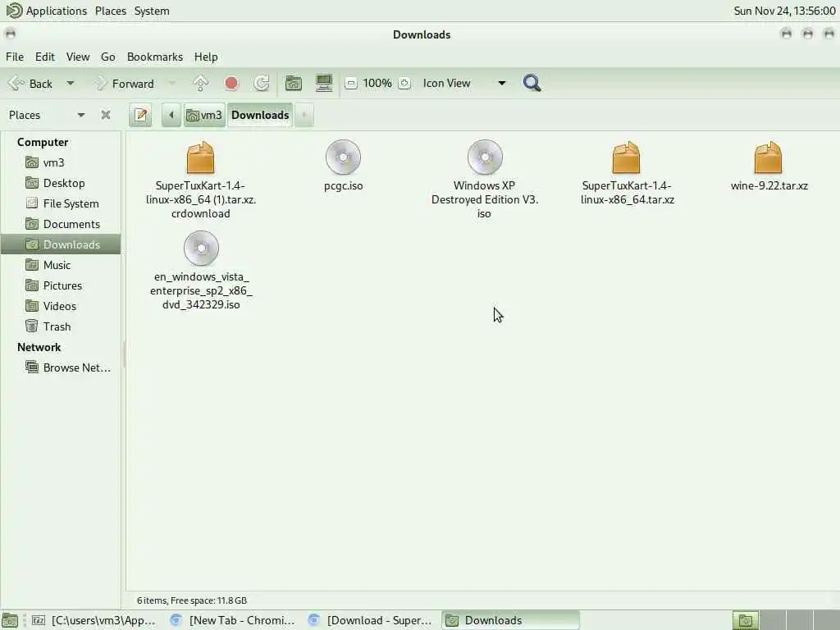840x630 pixels.
Task: Select en_windows_vista_enterprise iso disc icon
Action: pos(201,248)
